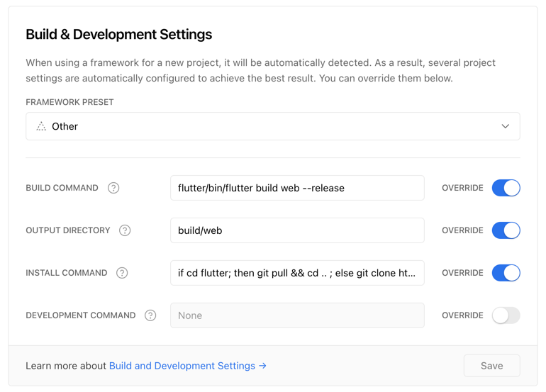The image size is (546, 392).
Task: Save the build settings
Action: [x=491, y=366]
